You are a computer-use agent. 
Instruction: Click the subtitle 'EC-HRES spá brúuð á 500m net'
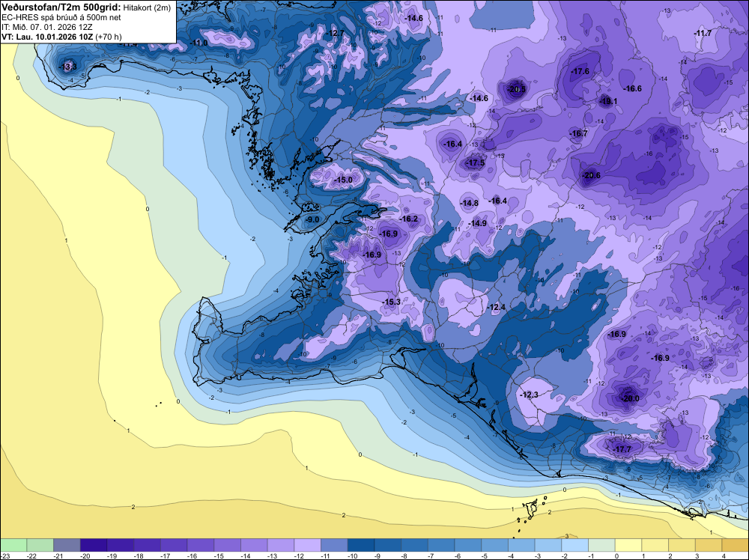61,18
